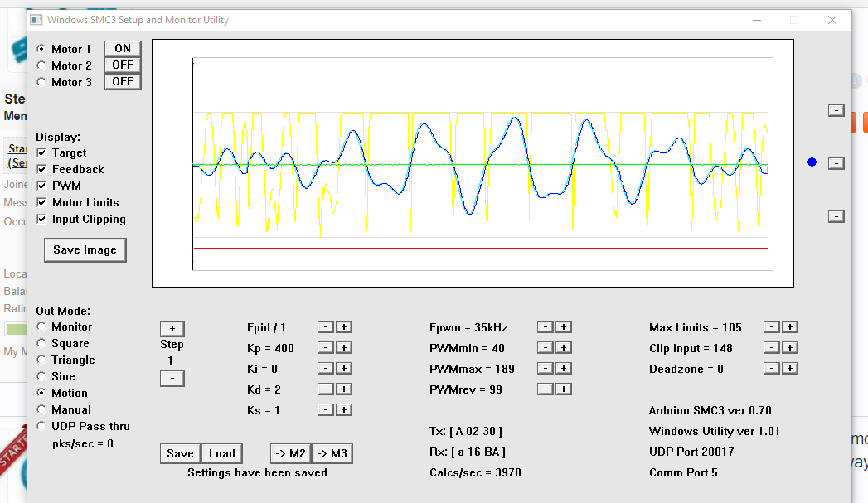
Task: Select the Motor 2 radio button
Action: (x=42, y=65)
